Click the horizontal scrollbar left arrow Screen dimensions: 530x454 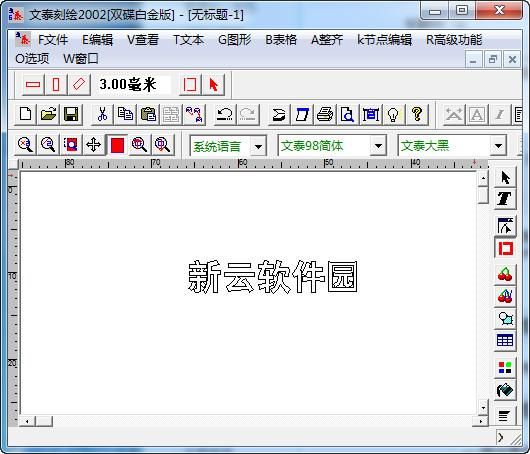[x=27, y=421]
